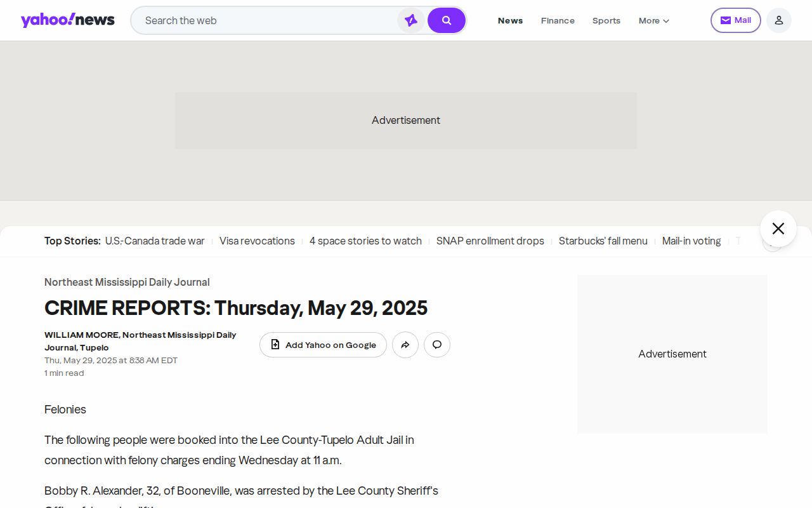Viewport: 812px width, 508px height.
Task: Click the Felonies subheading
Action: (65, 410)
